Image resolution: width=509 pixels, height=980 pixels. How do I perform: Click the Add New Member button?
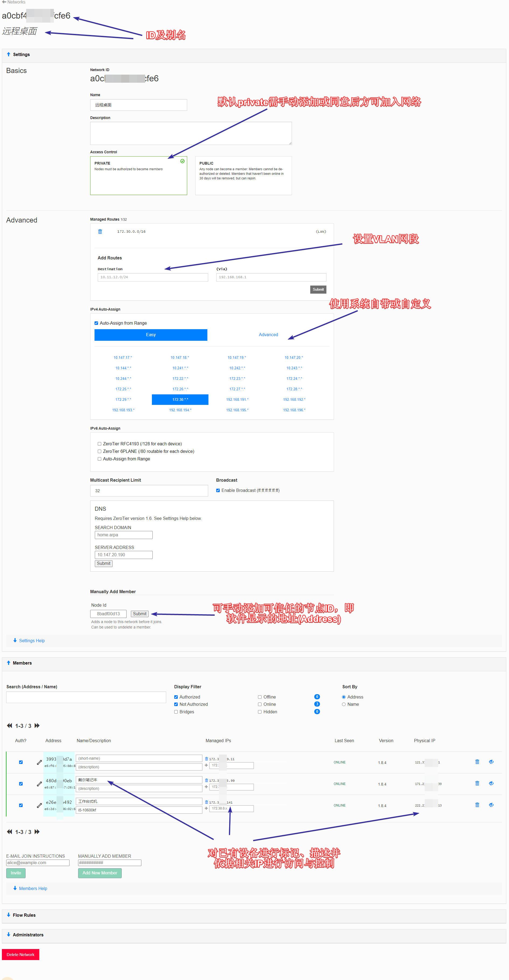click(x=100, y=873)
